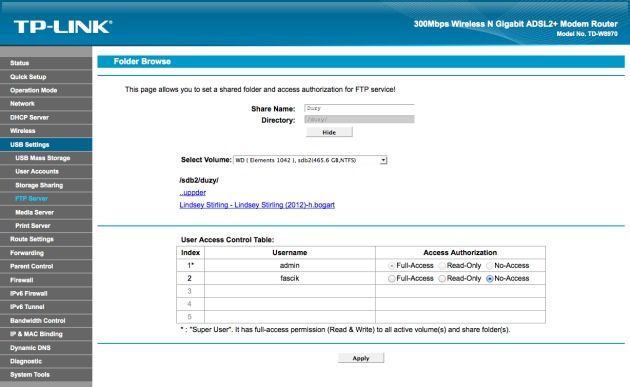Click the Apply button

point(361,358)
